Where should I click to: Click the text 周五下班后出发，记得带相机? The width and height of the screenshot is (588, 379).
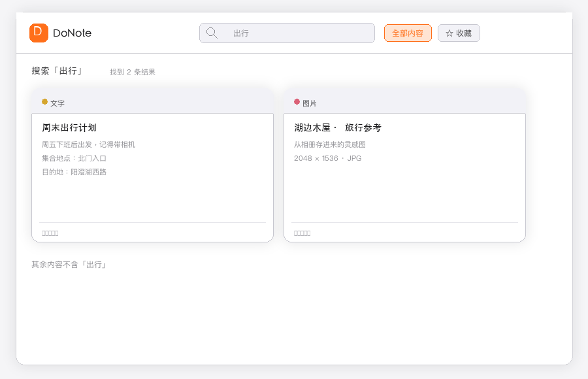[x=88, y=144]
